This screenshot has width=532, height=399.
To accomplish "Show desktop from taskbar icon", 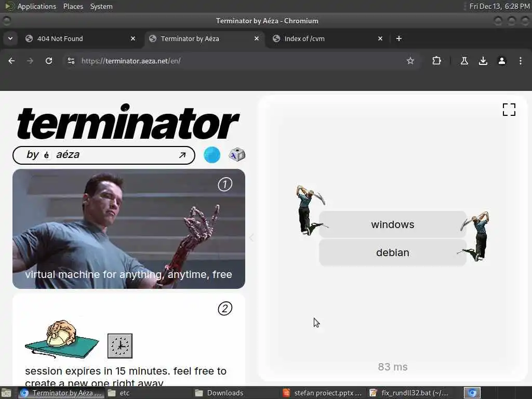I will point(6,393).
